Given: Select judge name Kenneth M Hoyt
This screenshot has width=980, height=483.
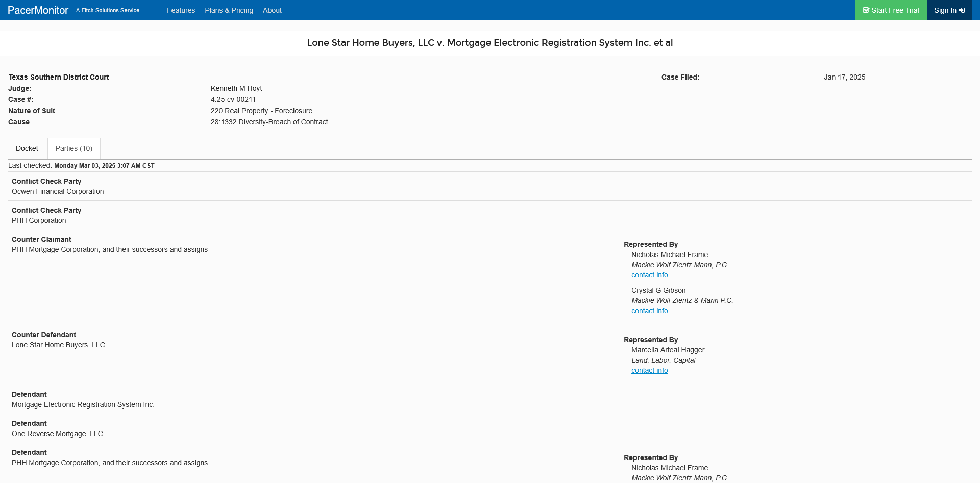Looking at the screenshot, I should (236, 88).
